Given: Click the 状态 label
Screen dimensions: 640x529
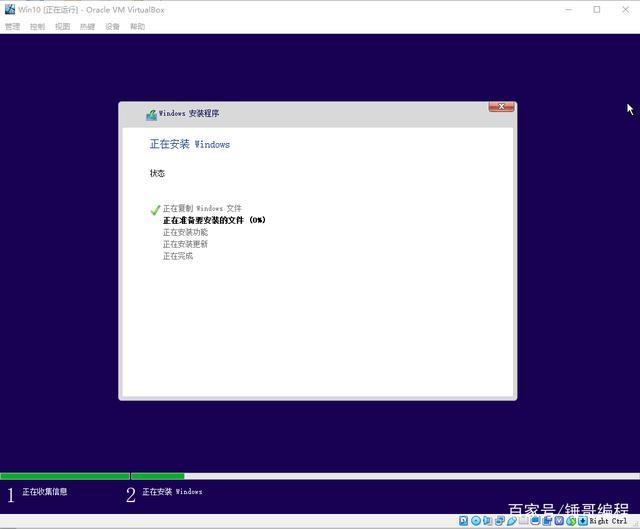Looking at the screenshot, I should tap(157, 173).
